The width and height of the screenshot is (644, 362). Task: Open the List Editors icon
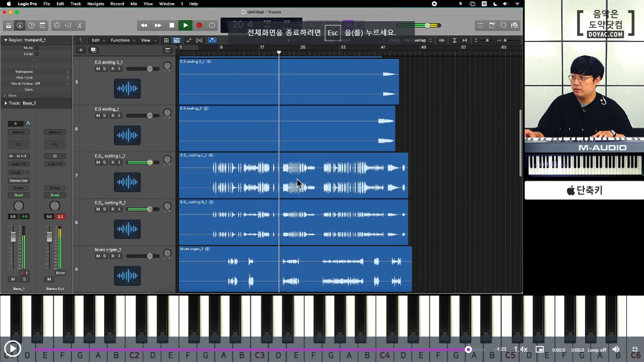point(480,25)
